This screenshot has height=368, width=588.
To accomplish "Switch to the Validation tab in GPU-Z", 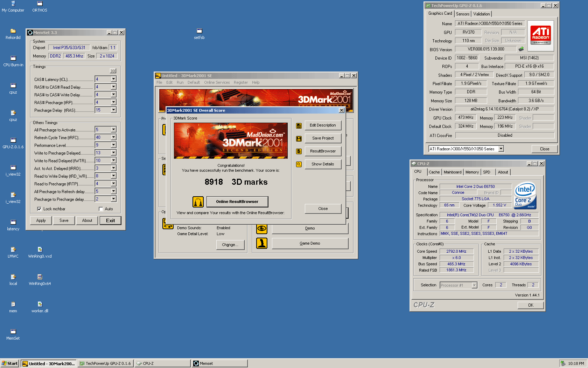I will click(482, 14).
